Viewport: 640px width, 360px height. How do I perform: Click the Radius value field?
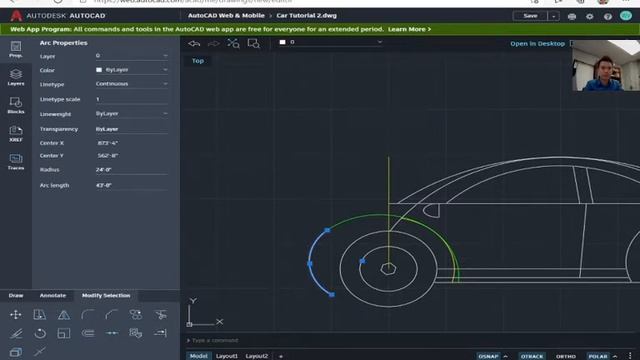click(131, 170)
